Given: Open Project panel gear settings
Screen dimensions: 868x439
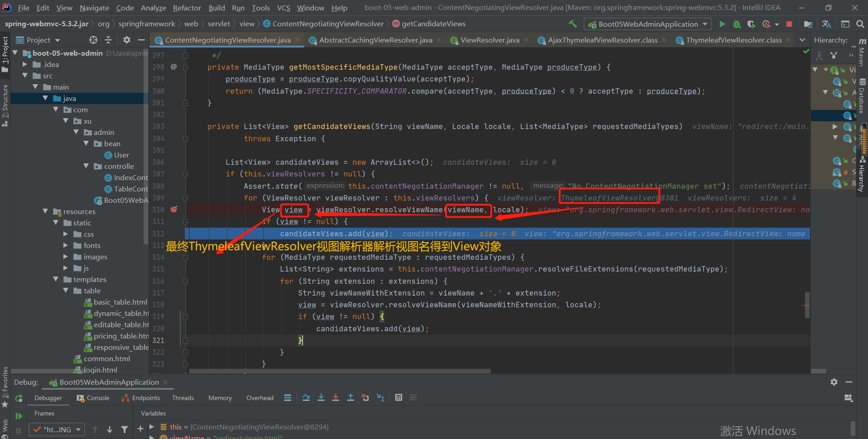Looking at the screenshot, I should pos(127,40).
